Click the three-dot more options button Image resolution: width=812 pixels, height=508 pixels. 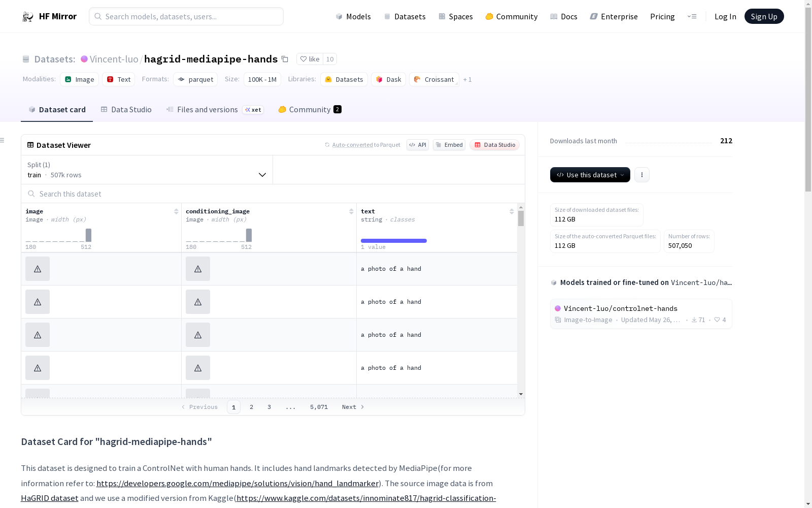pos(642,175)
